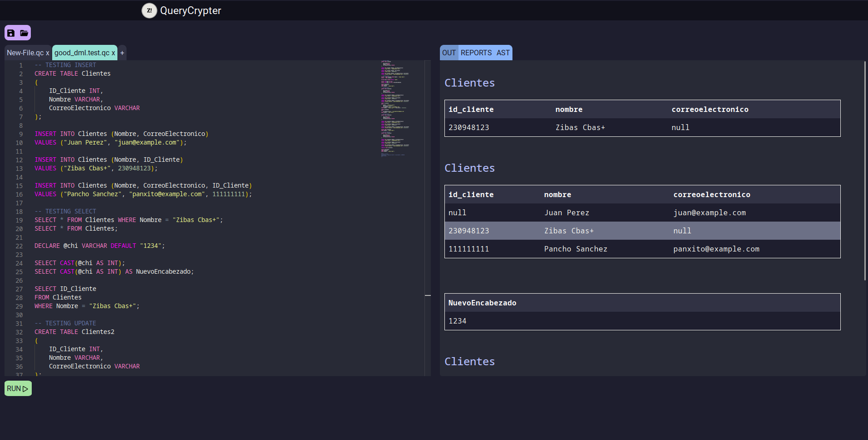Open the AST tab
868x440 pixels.
point(503,53)
